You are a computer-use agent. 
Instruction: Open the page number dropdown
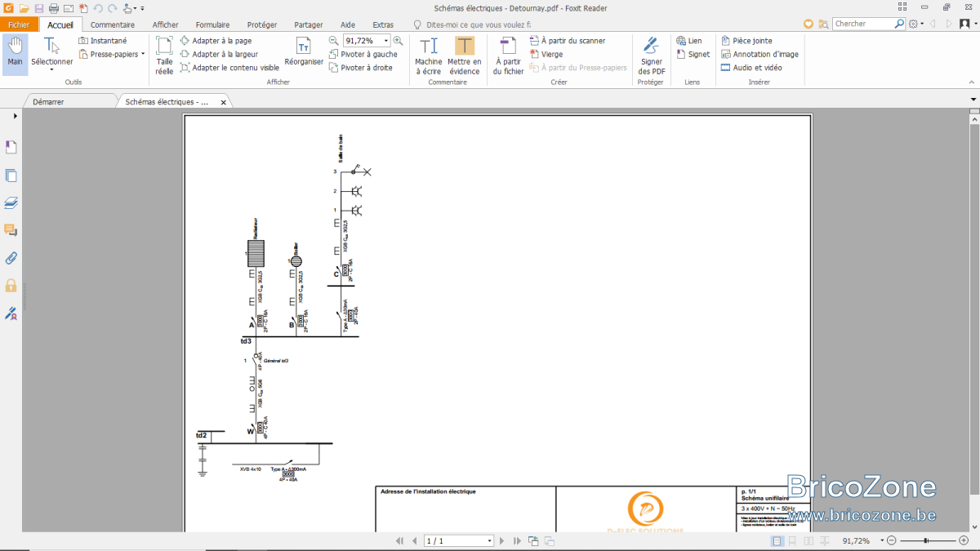click(x=490, y=541)
